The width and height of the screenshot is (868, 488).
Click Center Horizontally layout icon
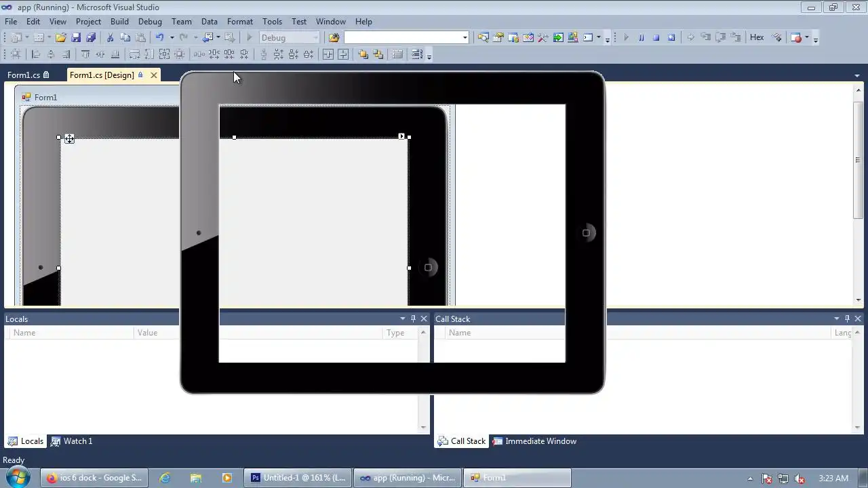[328, 54]
